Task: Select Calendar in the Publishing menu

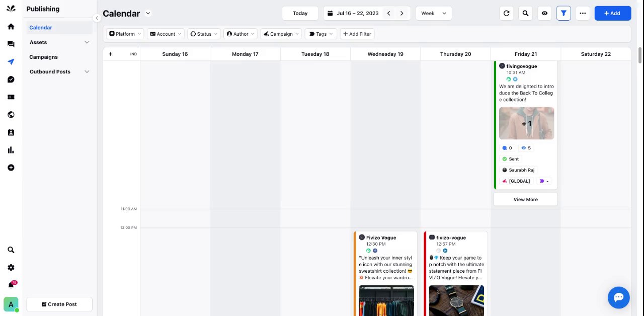Action: pos(41,28)
